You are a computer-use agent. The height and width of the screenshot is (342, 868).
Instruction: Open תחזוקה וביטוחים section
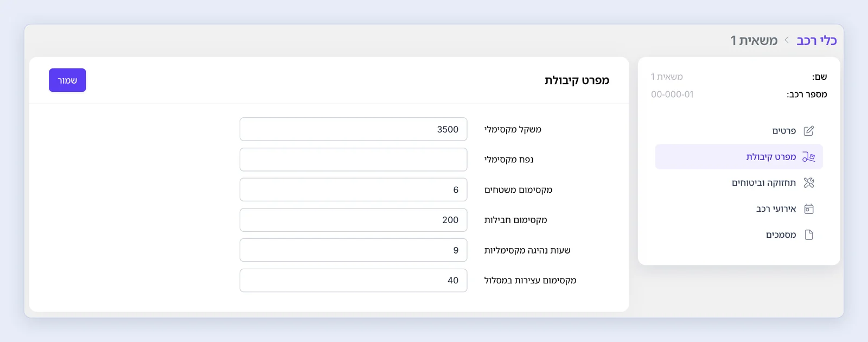coord(739,183)
